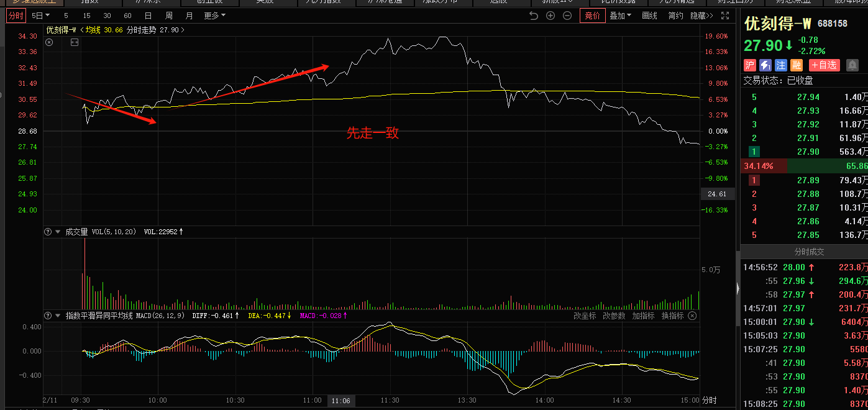Click 改参数 to edit MACD parameters
Screen dimensions: 868x410
click(x=614, y=316)
